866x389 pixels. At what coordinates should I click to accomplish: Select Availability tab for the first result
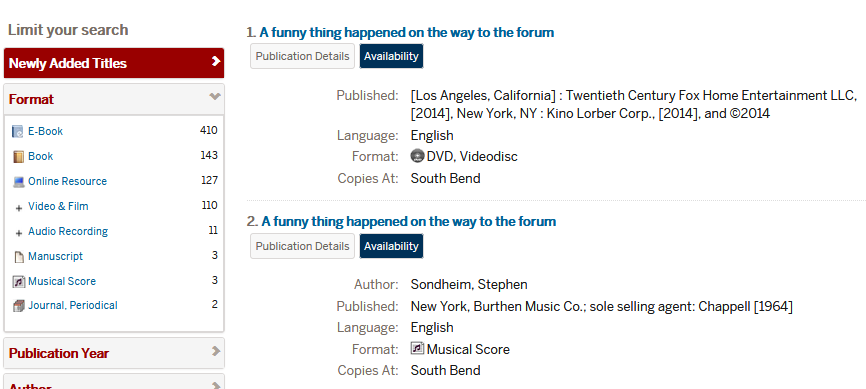pyautogui.click(x=391, y=56)
